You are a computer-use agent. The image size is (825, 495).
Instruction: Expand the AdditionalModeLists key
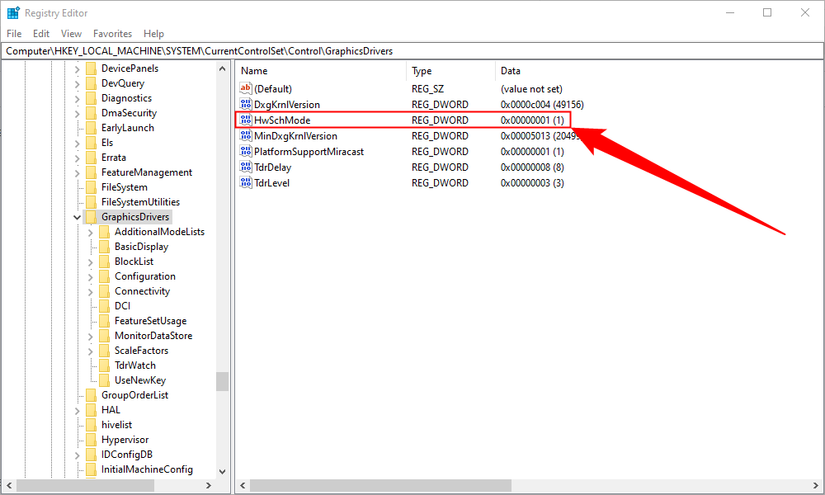[x=90, y=232]
